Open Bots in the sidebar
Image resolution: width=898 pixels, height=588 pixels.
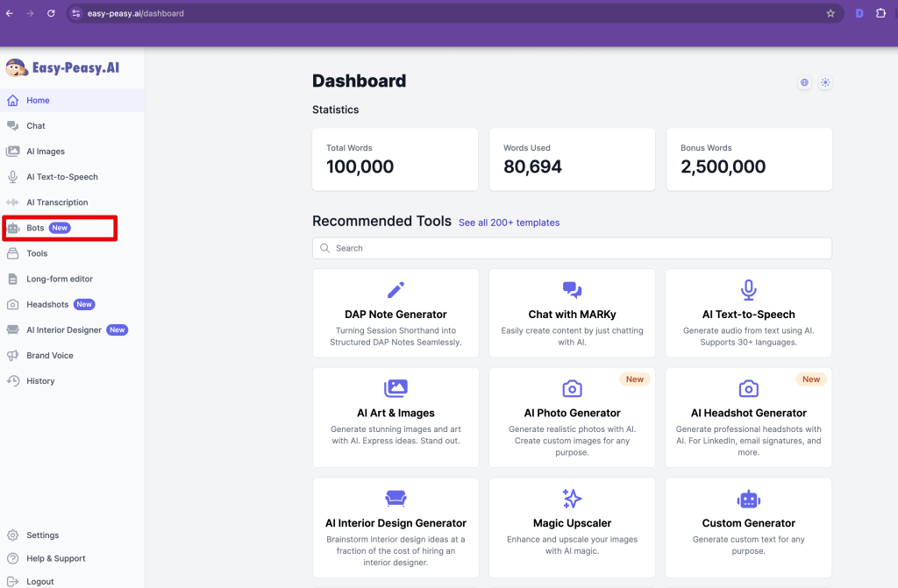(36, 228)
